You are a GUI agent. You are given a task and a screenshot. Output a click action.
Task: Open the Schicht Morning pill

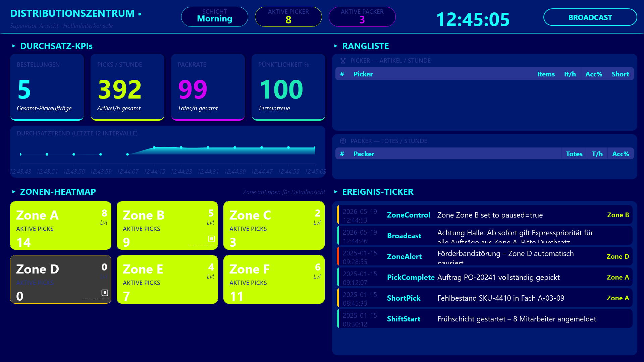pos(215,17)
